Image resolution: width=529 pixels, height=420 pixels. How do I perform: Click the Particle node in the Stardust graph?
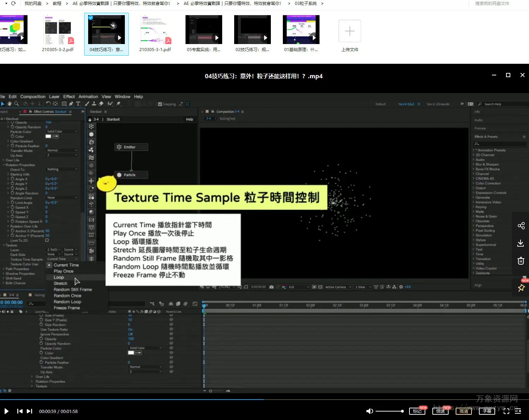(x=131, y=175)
